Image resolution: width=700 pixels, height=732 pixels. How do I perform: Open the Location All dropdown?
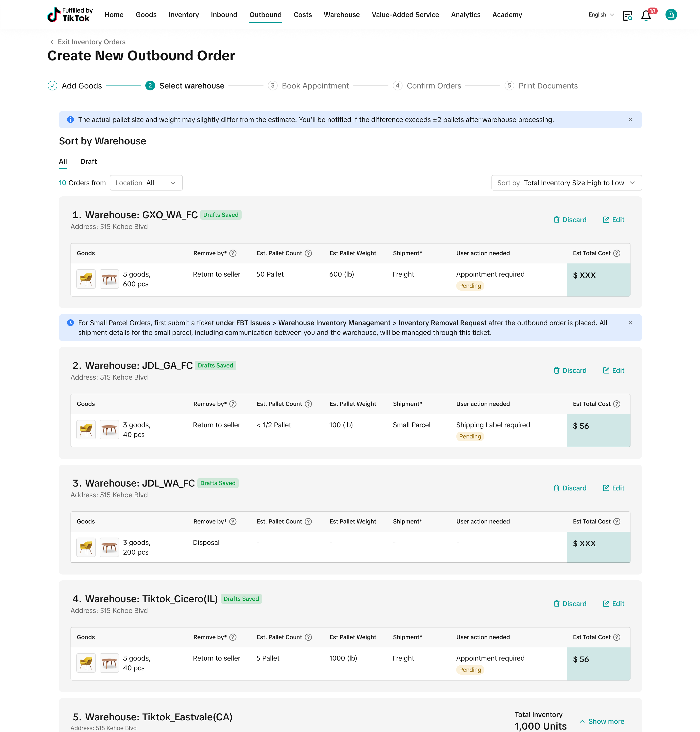146,183
